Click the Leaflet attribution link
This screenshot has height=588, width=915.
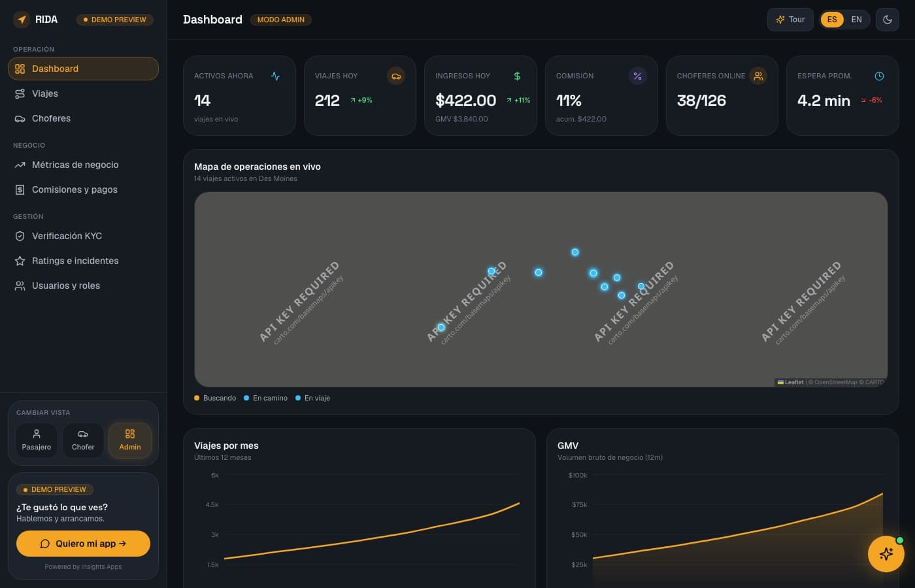coord(790,382)
